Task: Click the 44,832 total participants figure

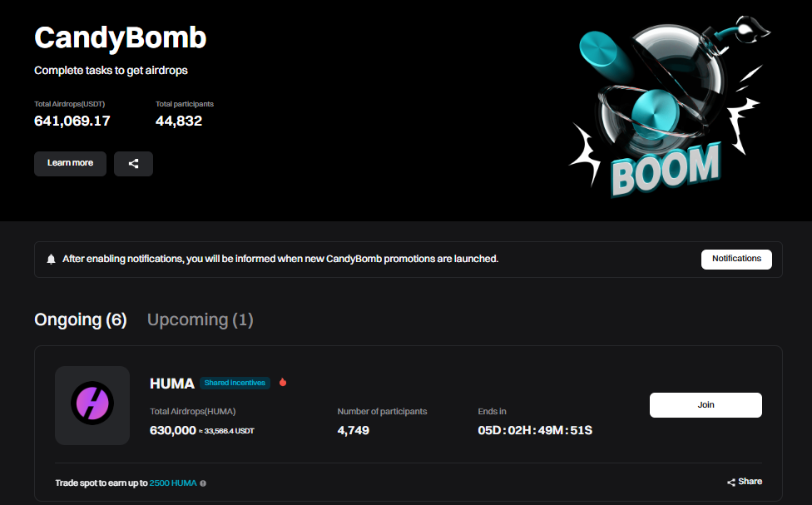Action: click(x=179, y=121)
